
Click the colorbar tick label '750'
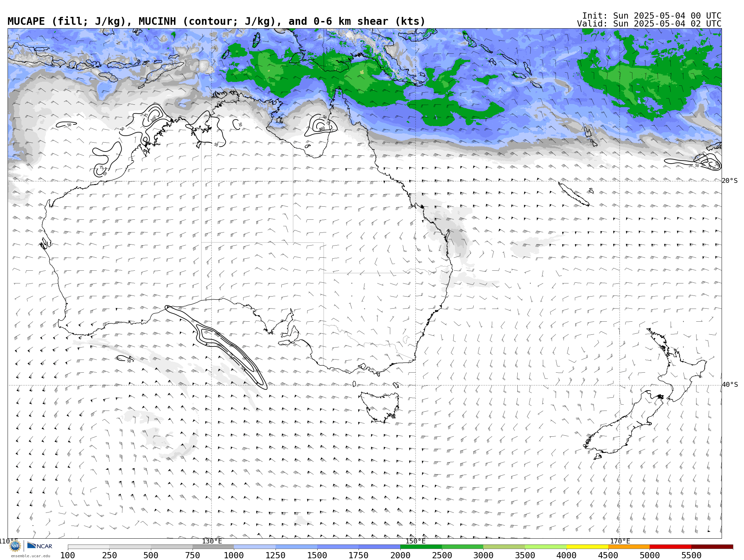(x=193, y=556)
